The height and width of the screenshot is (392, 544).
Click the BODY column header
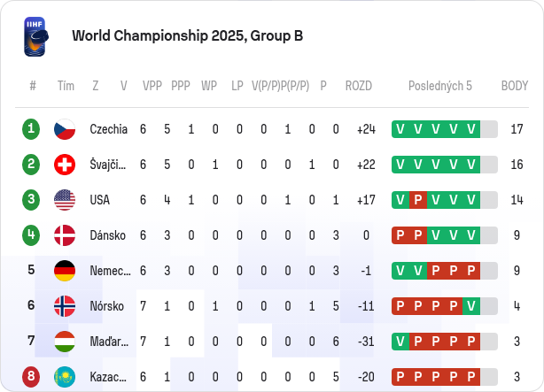pos(515,86)
